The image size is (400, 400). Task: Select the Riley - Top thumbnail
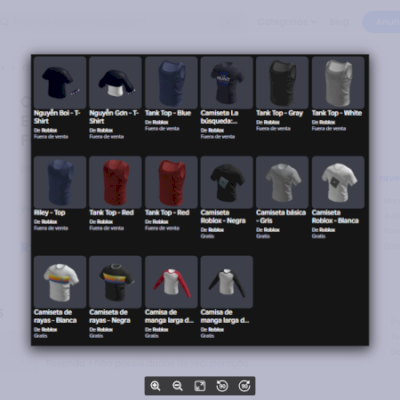point(60,182)
